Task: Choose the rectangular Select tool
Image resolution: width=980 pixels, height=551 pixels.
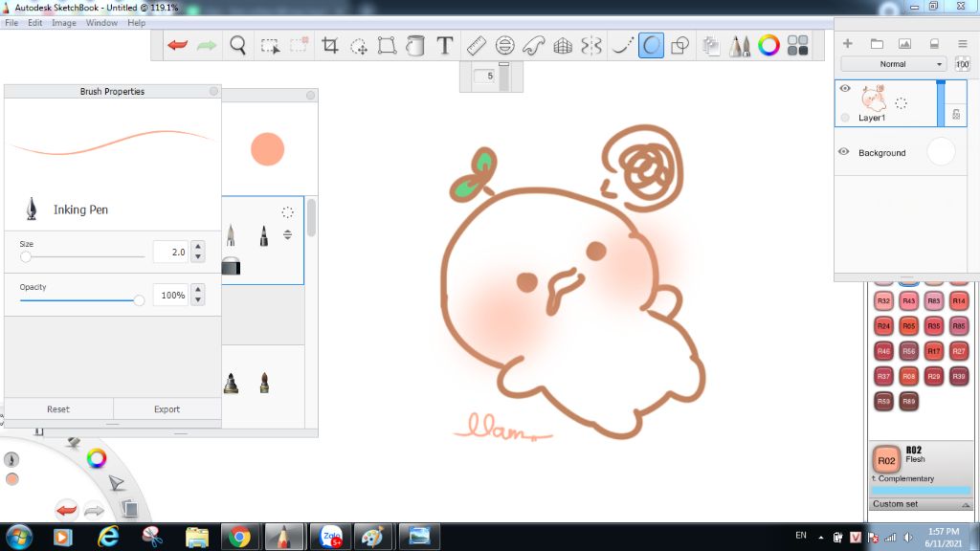Action: pyautogui.click(x=270, y=46)
